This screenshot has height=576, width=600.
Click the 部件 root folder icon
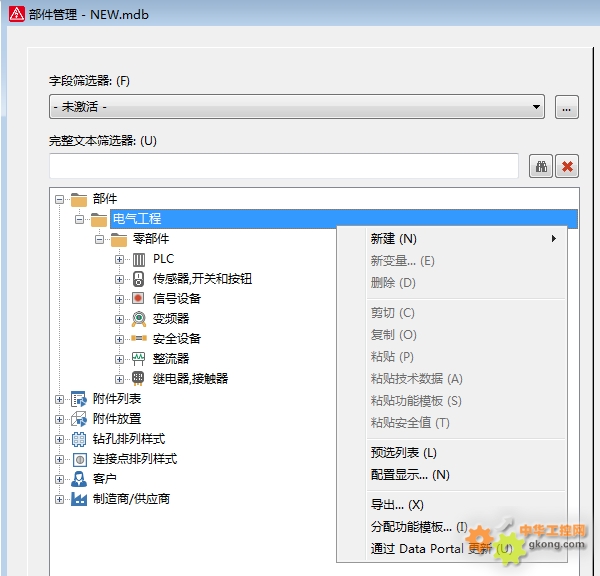coord(79,199)
